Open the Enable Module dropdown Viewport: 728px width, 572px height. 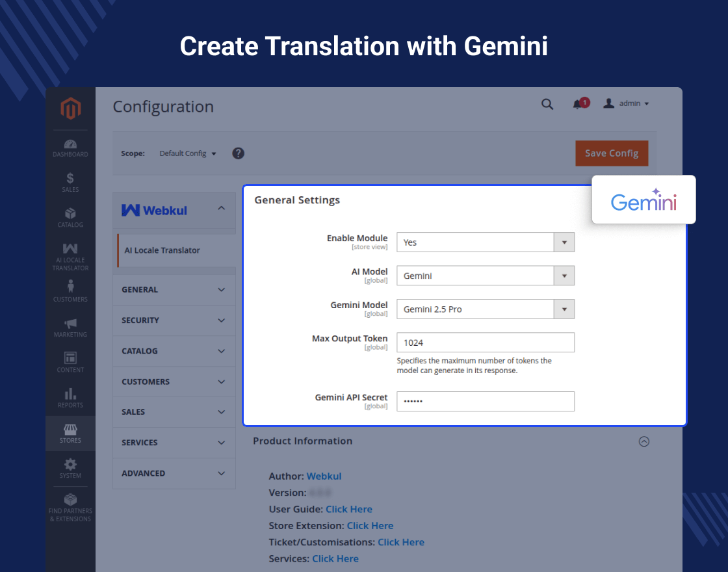click(x=486, y=242)
